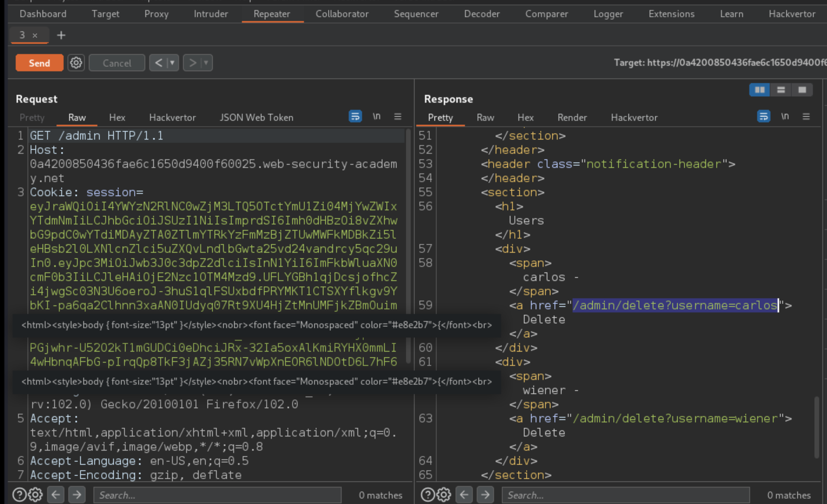
Task: Open the Intruder tab
Action: point(211,14)
